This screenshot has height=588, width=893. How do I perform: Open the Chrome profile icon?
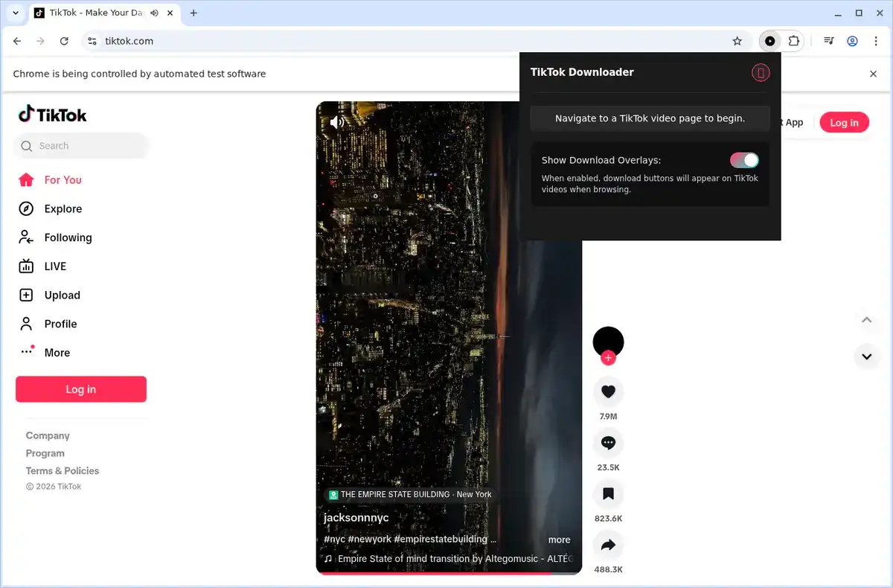pyautogui.click(x=853, y=41)
